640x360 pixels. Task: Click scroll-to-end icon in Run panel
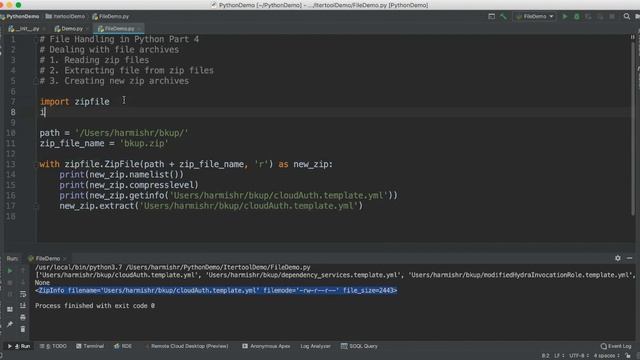tap(23, 305)
